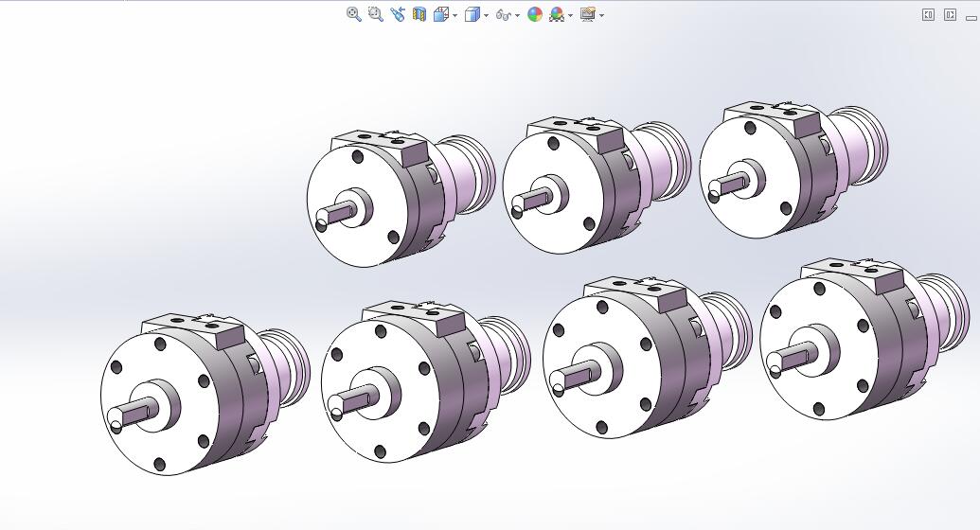
Task: Return to the Previous View
Action: click(x=398, y=14)
